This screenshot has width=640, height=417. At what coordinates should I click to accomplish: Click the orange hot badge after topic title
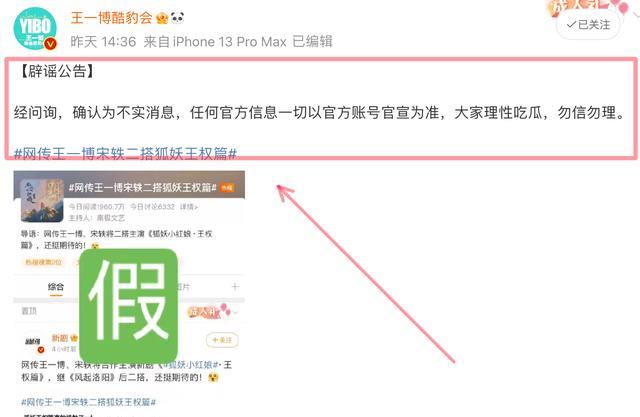point(227,188)
